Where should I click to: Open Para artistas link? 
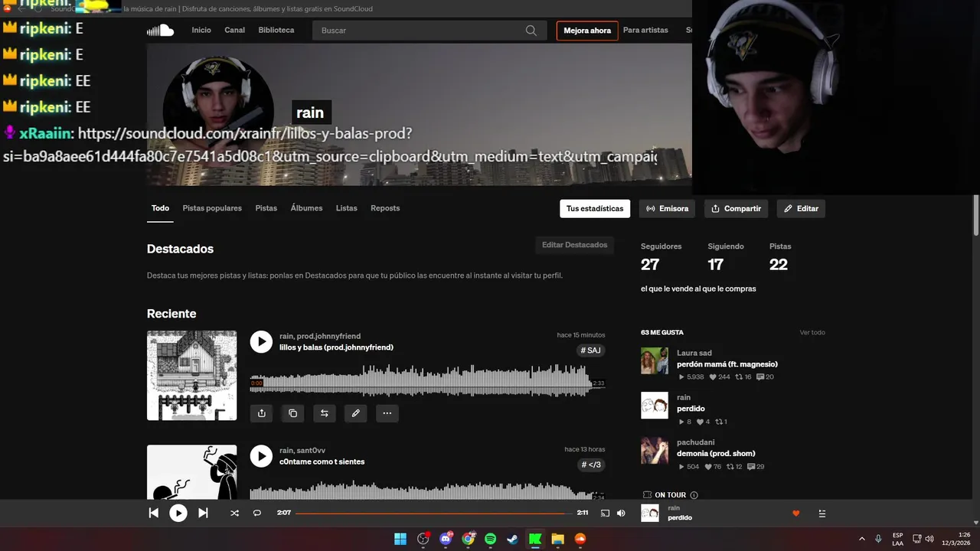(645, 31)
